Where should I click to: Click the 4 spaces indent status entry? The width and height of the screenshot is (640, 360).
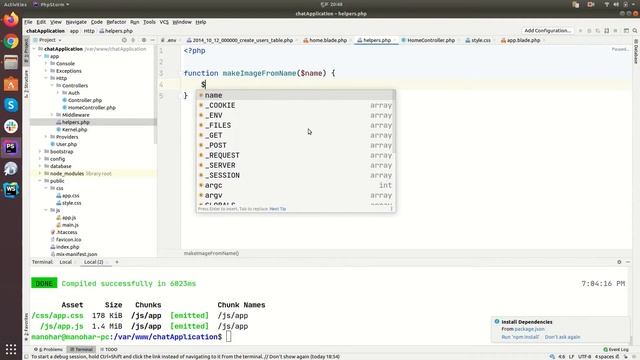604,357
